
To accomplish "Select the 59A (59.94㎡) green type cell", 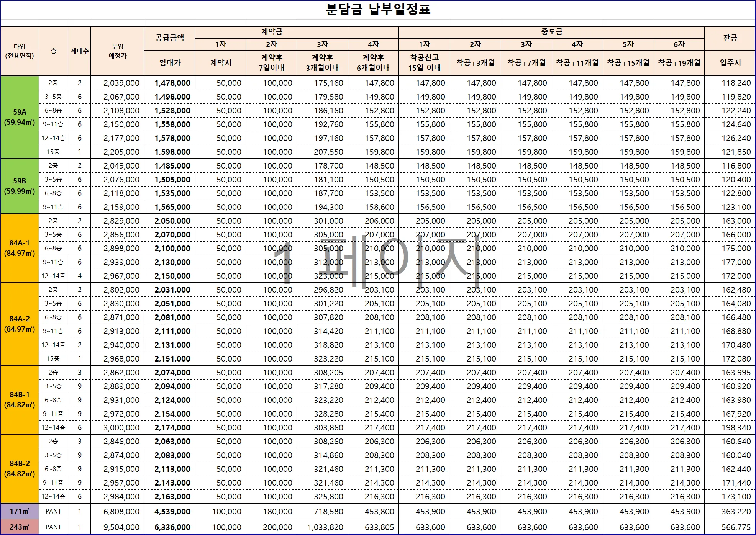I will (x=20, y=117).
